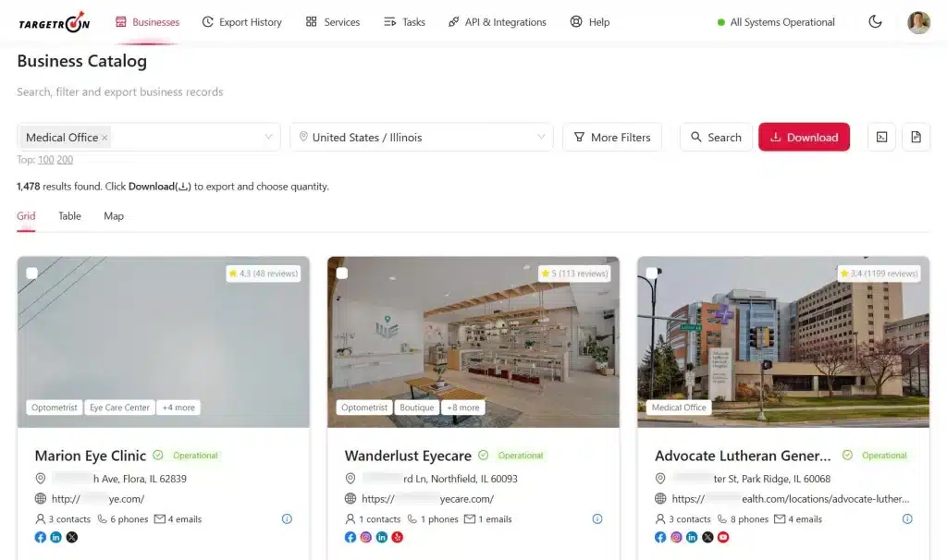Click Medical Office tag on Advocate card

pos(679,408)
